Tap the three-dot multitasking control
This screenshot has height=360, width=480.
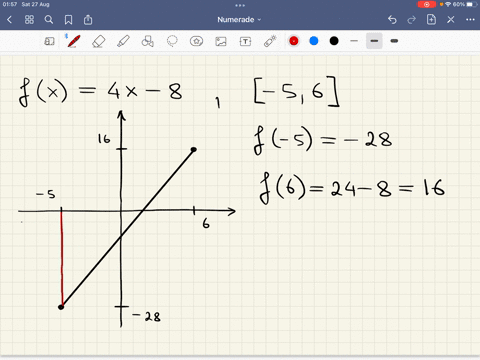(x=240, y=5)
